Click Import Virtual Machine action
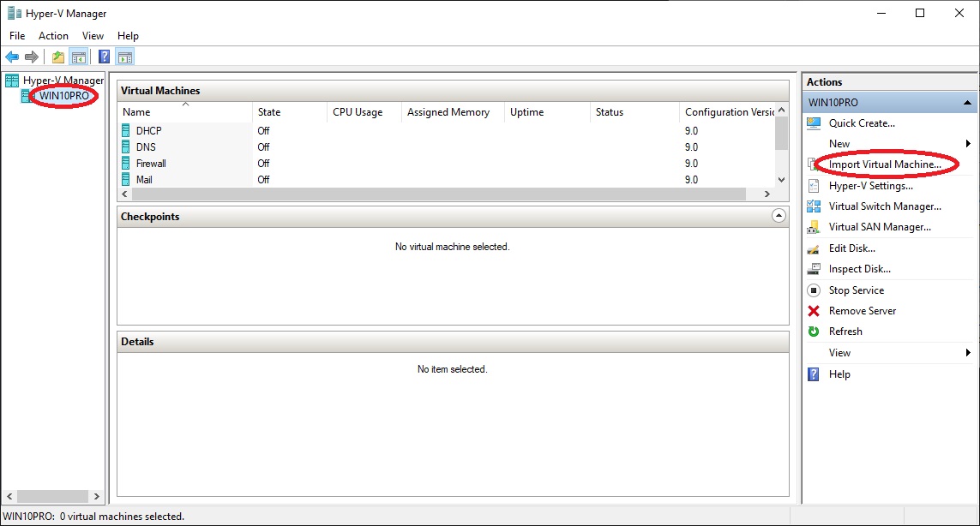The width and height of the screenshot is (980, 526). (x=885, y=164)
